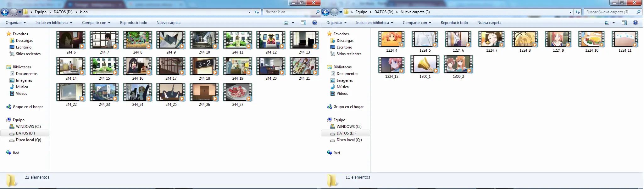Open Incluir en biblioteca in Nueva carpeta (3) window

[x=375, y=23]
